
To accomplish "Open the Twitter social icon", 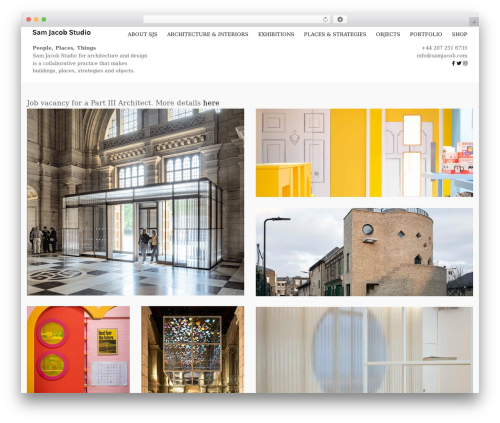I will [459, 63].
